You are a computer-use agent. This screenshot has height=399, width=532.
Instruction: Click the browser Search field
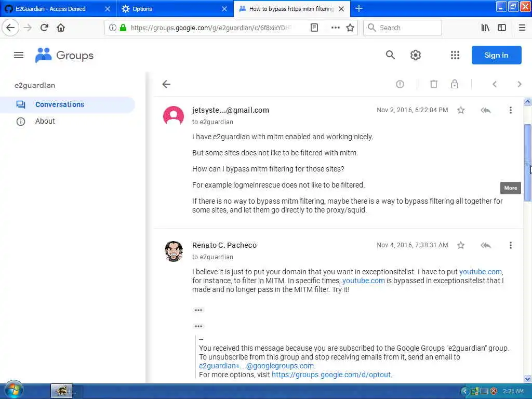coord(403,28)
